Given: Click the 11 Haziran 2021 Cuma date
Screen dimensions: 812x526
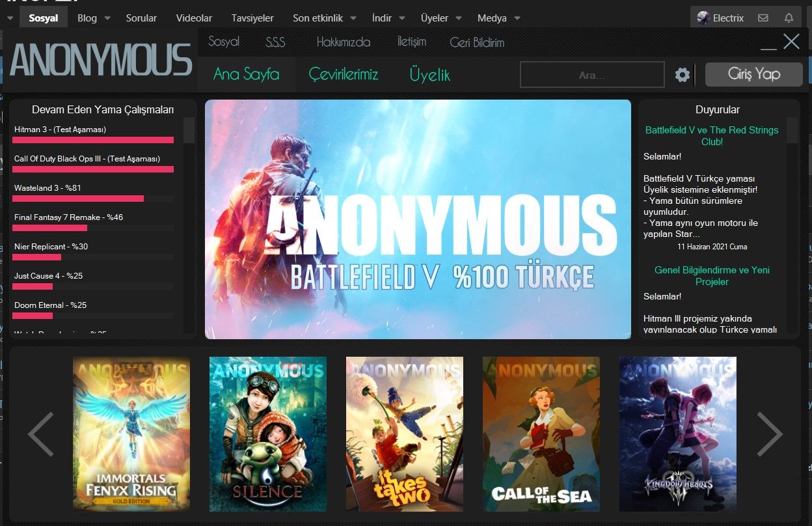Looking at the screenshot, I should [x=712, y=247].
